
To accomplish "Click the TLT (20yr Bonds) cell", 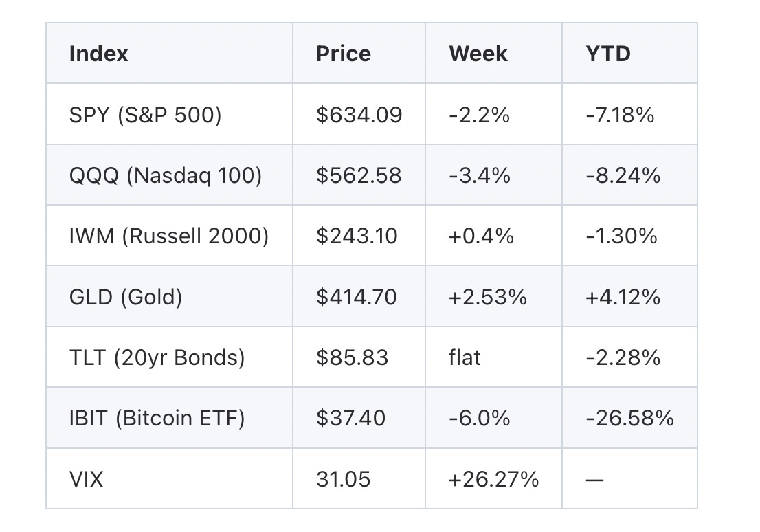I will coord(157,357).
